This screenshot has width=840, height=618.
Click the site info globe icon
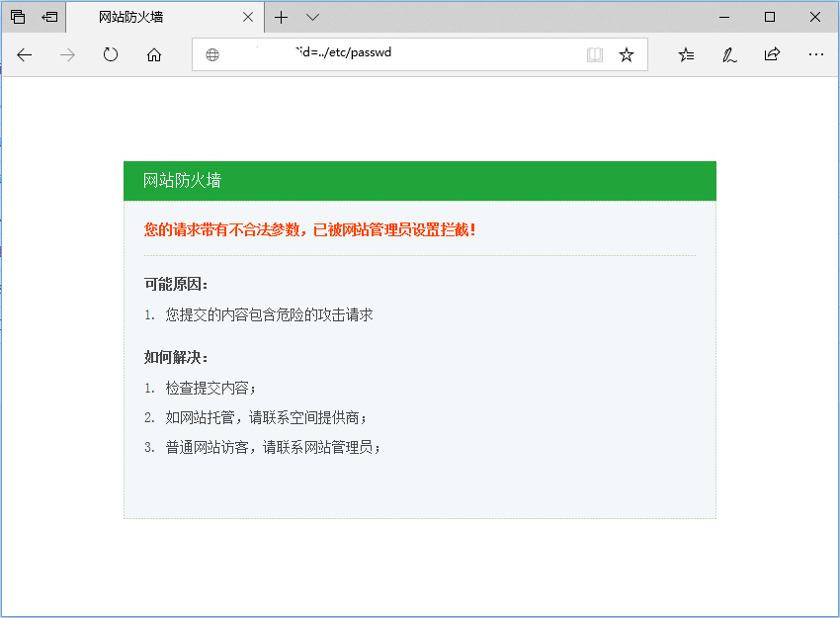[x=212, y=54]
